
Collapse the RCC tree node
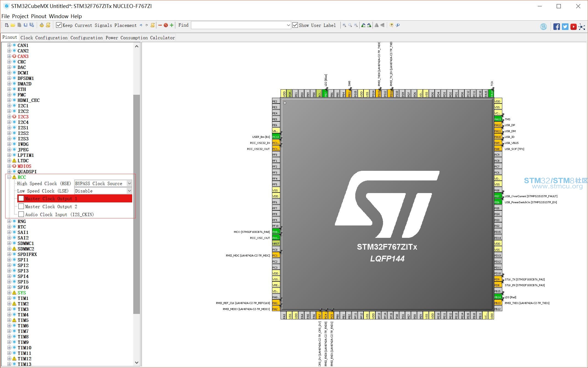pyautogui.click(x=9, y=177)
